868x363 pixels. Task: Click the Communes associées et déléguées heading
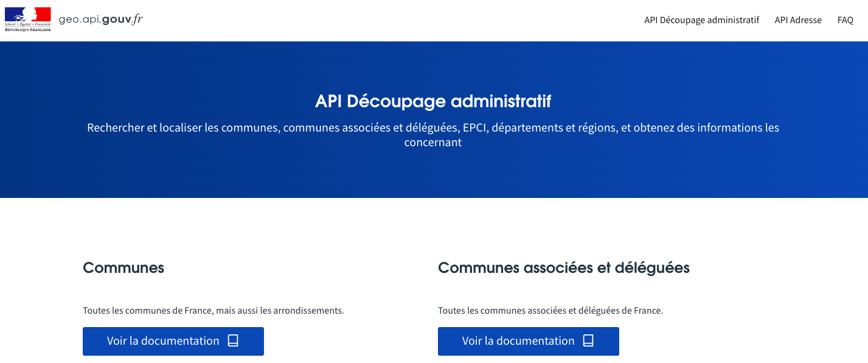click(564, 267)
